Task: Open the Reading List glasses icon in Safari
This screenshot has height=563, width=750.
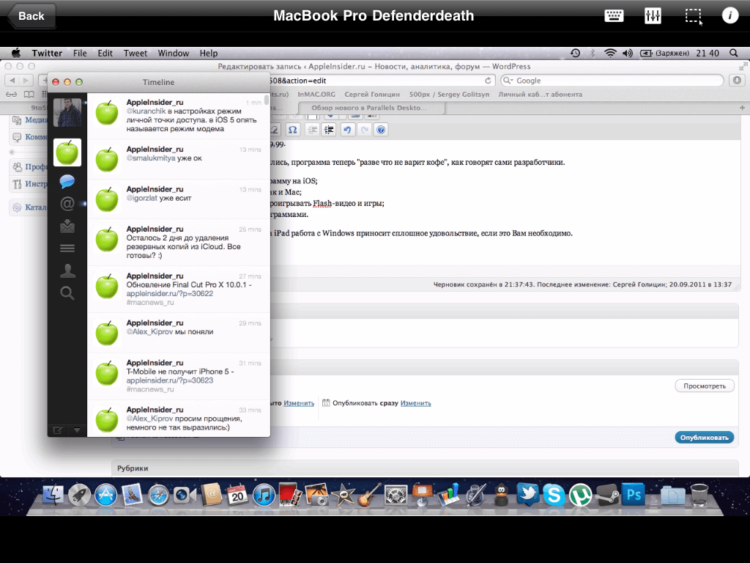Action: click(x=11, y=94)
